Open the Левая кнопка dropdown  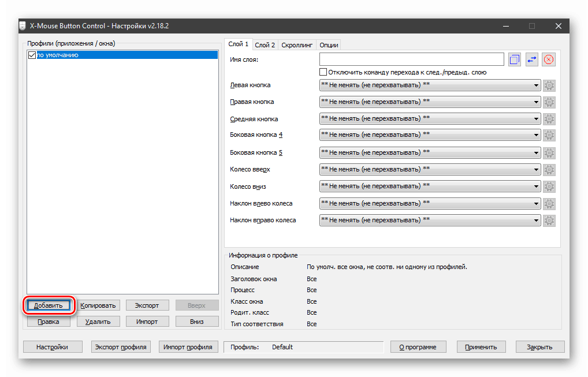point(430,85)
